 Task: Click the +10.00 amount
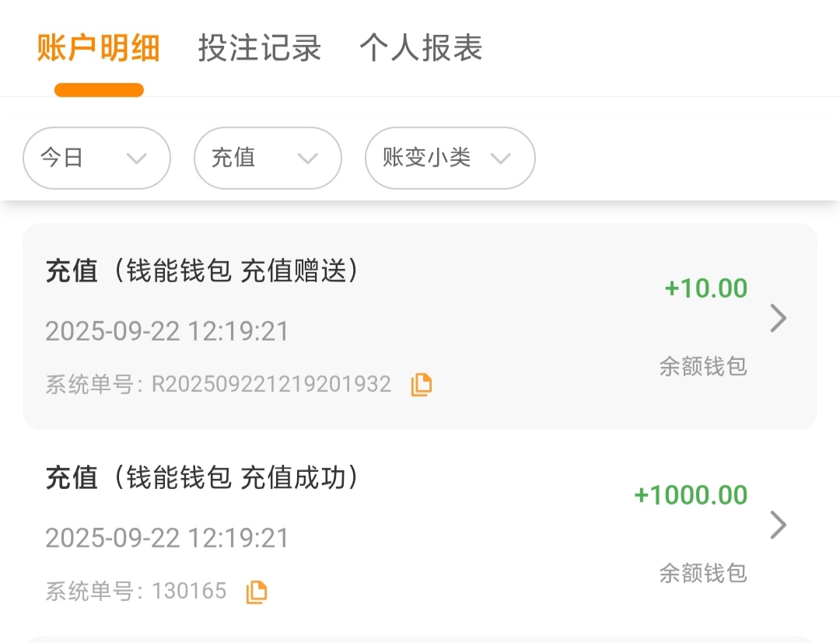click(x=705, y=288)
